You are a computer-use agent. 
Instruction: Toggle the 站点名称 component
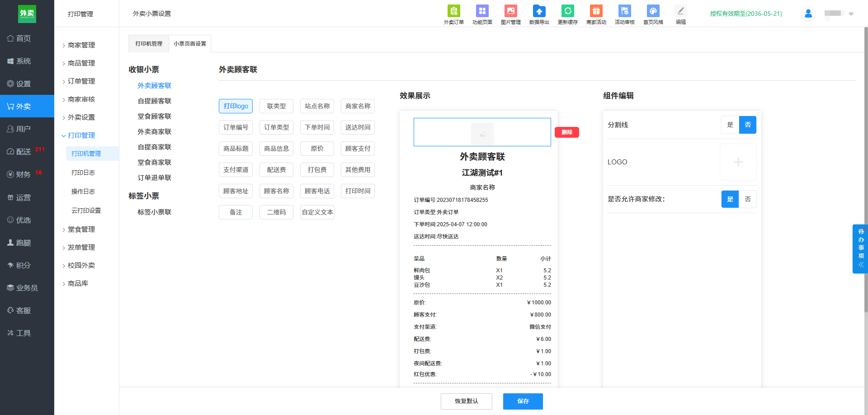[317, 106]
